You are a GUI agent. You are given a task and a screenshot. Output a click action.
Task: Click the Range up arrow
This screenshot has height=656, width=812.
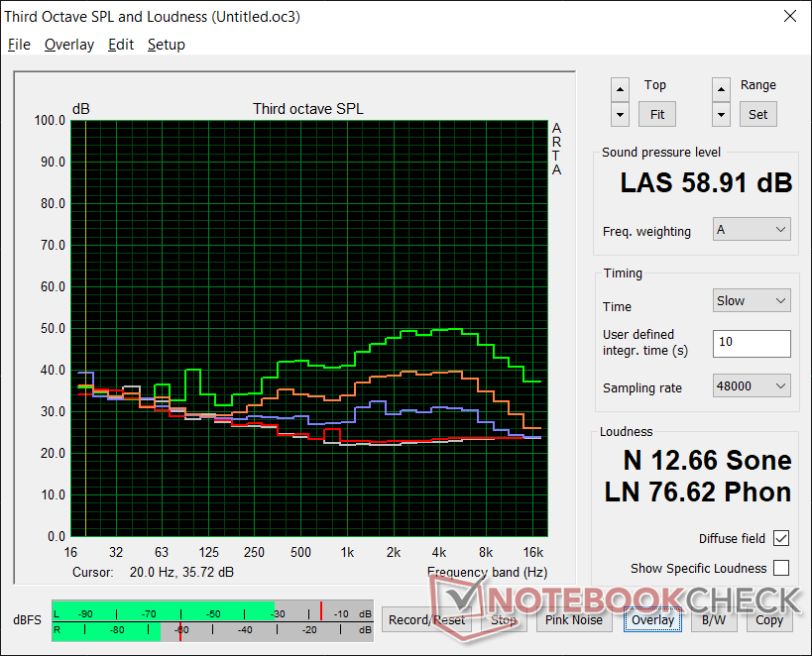pyautogui.click(x=721, y=89)
